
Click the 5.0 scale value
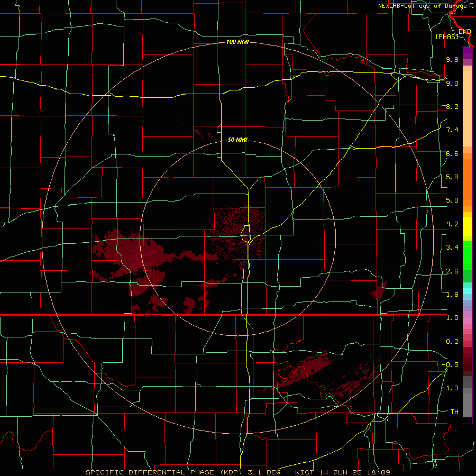(452, 200)
